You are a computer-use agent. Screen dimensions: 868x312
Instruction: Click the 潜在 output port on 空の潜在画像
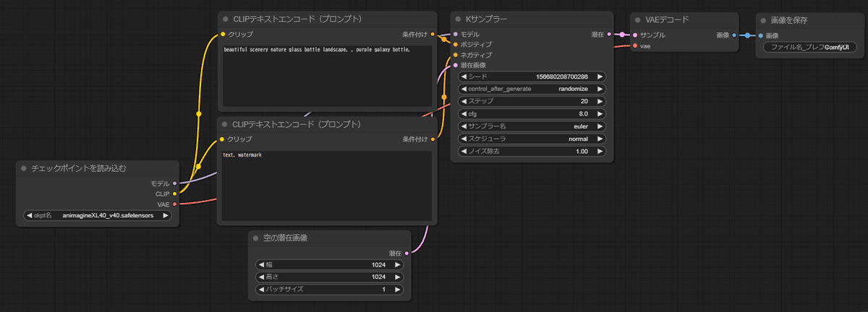click(407, 253)
